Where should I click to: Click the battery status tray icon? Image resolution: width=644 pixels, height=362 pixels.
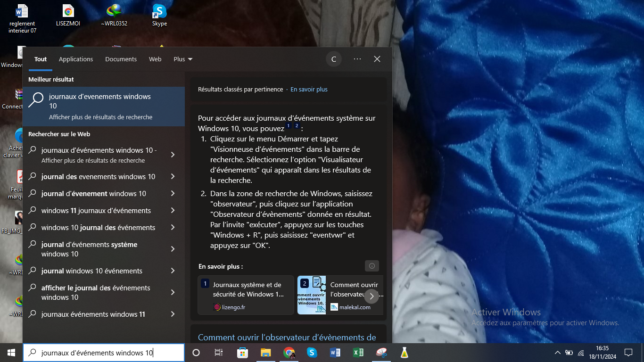[569, 353]
